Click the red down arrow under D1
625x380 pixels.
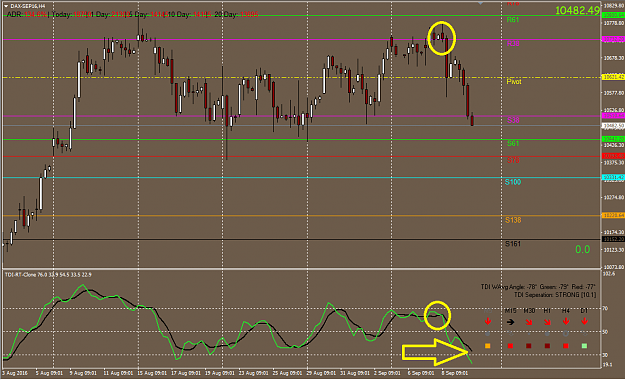coord(584,321)
